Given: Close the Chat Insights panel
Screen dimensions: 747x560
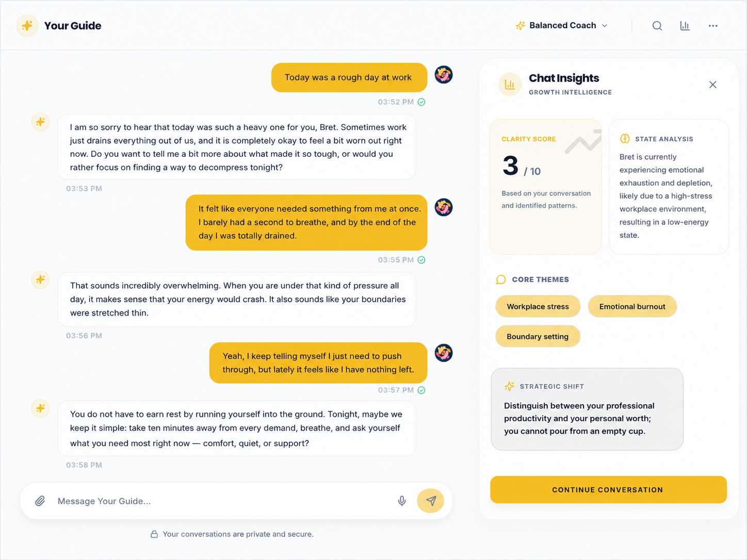Looking at the screenshot, I should 712,85.
